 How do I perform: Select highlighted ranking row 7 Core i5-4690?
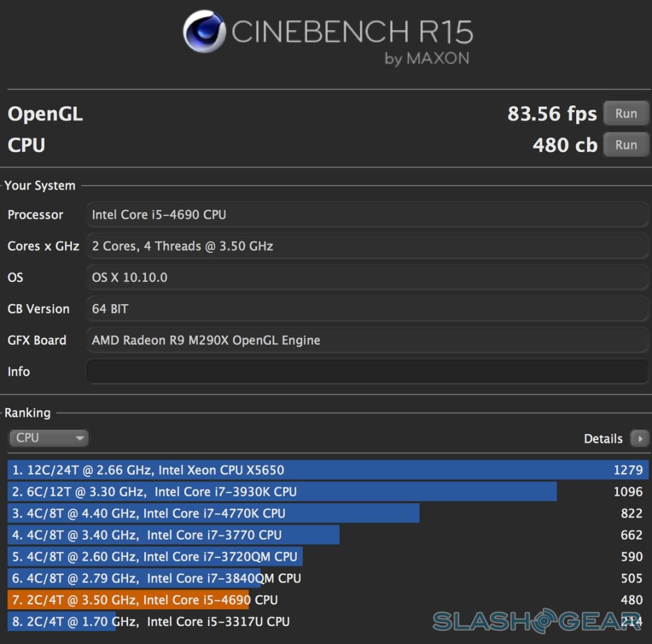(328, 600)
